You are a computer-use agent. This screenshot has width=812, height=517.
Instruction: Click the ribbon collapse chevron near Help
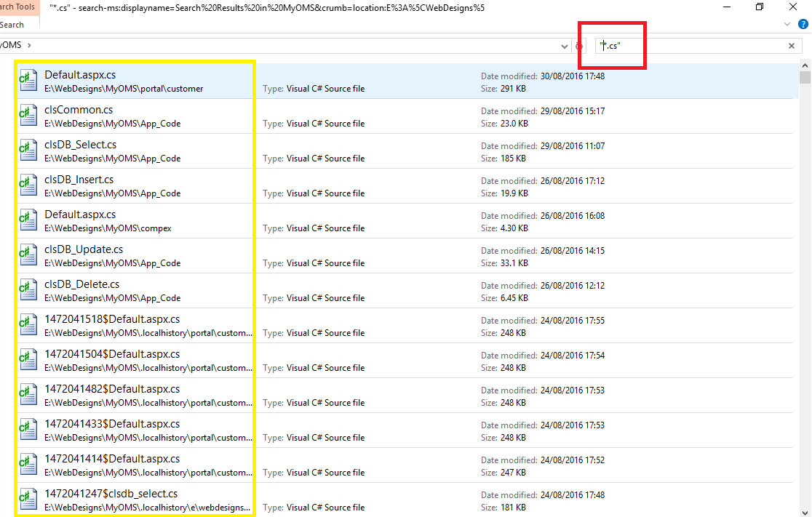tap(787, 23)
